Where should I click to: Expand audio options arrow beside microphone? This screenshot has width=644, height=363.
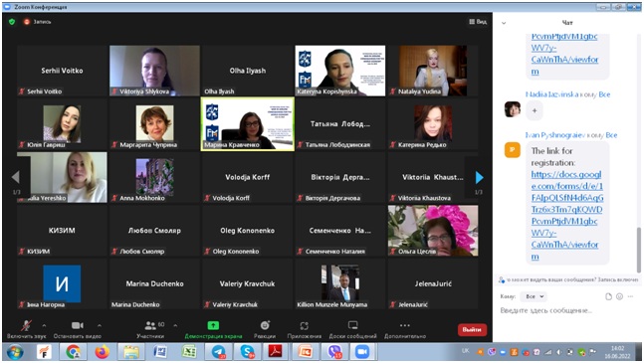(x=44, y=325)
